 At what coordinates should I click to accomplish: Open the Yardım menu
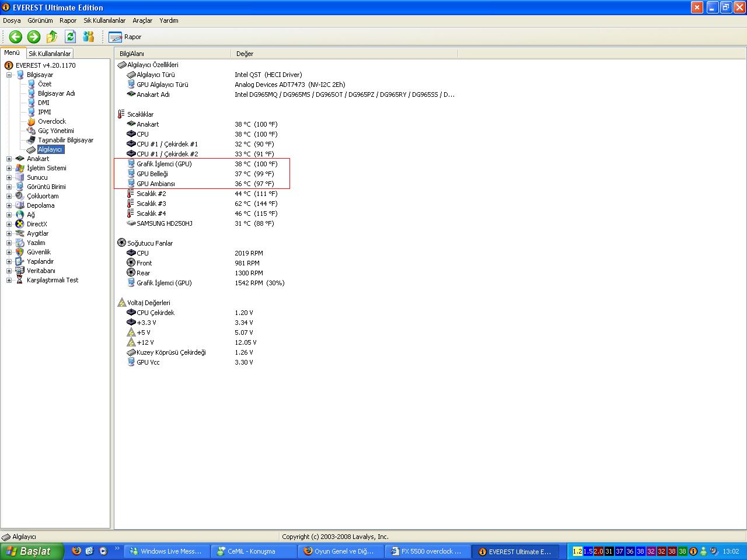pos(169,20)
